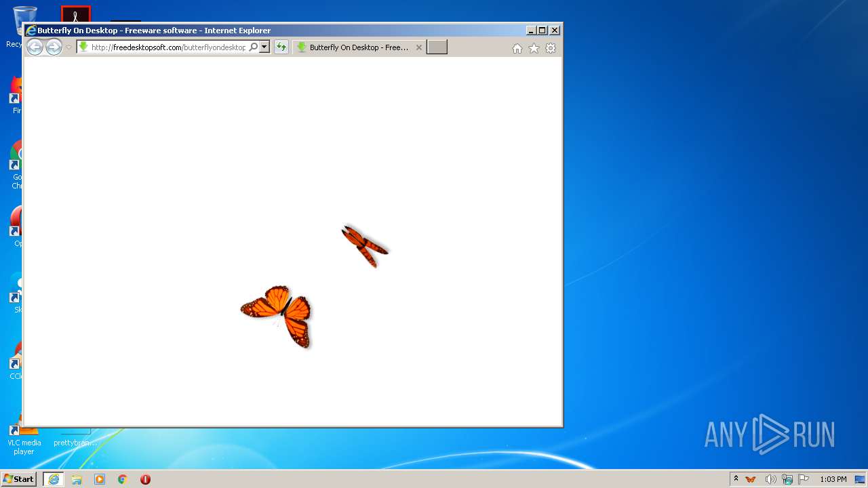Click Internet Explorer taskbar button
The image size is (868, 488).
(54, 479)
